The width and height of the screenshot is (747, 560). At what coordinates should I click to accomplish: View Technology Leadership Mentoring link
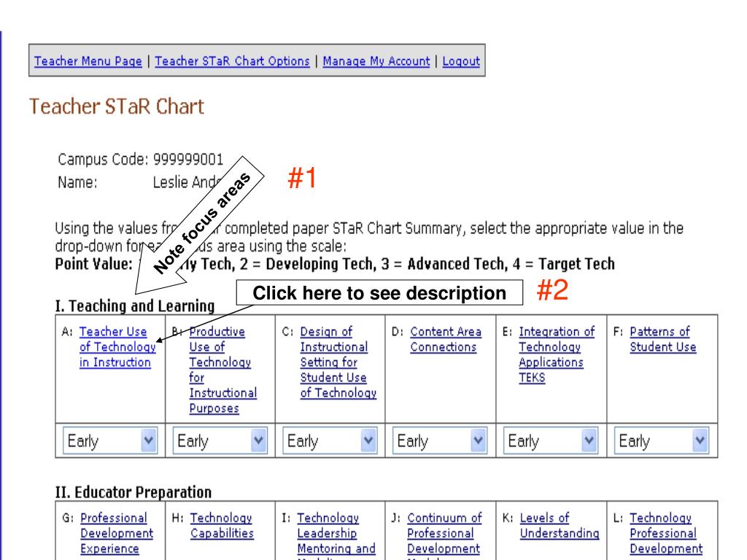coord(336,535)
